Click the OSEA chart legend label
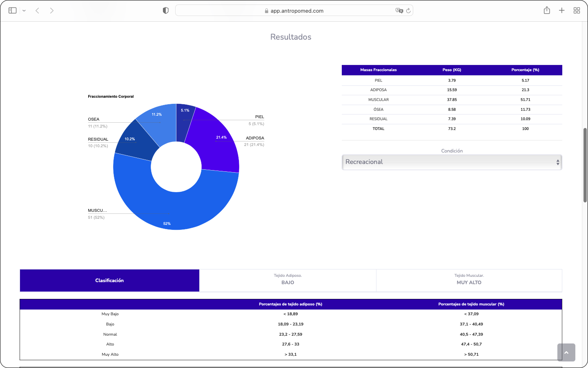The width and height of the screenshot is (588, 368). 94,119
